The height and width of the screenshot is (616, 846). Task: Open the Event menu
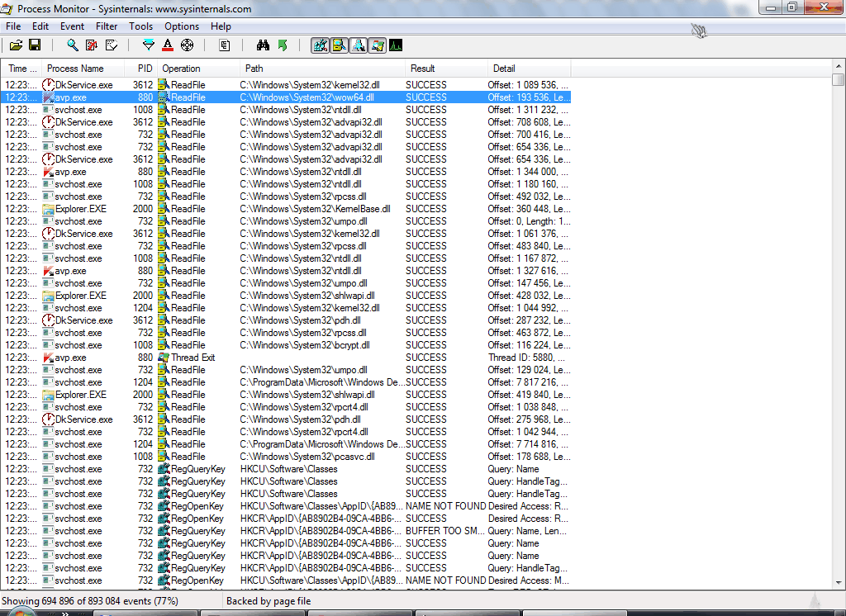coord(73,26)
